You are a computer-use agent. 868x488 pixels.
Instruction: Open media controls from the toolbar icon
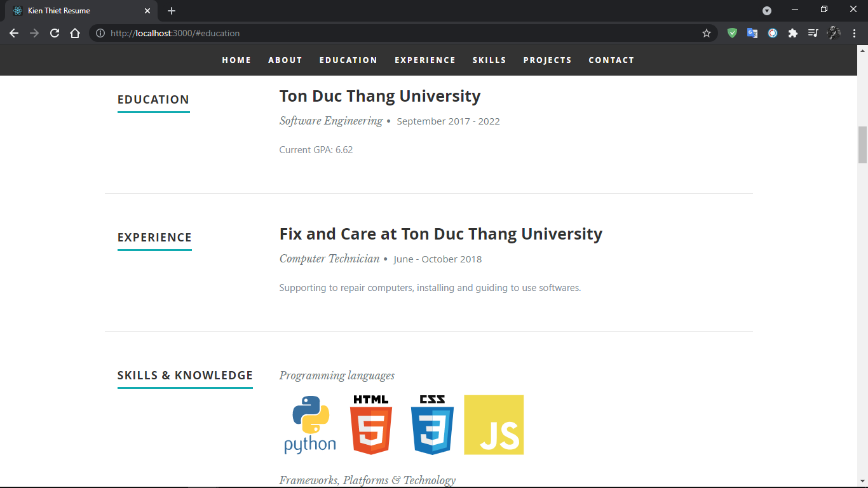[813, 33]
